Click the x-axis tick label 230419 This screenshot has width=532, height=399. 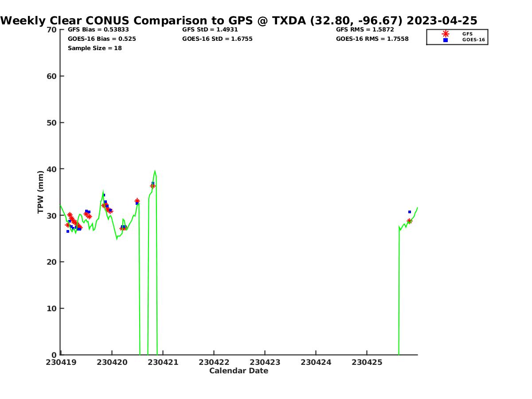pyautogui.click(x=61, y=362)
